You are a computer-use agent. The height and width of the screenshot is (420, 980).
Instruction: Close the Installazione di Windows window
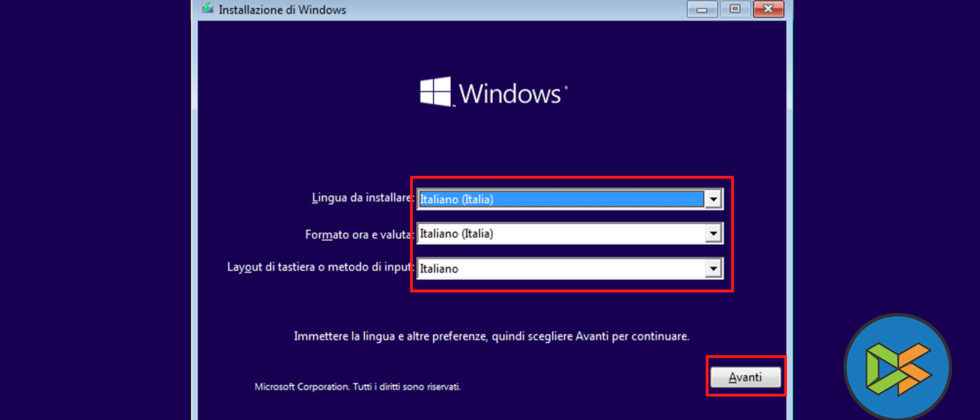[x=769, y=9]
